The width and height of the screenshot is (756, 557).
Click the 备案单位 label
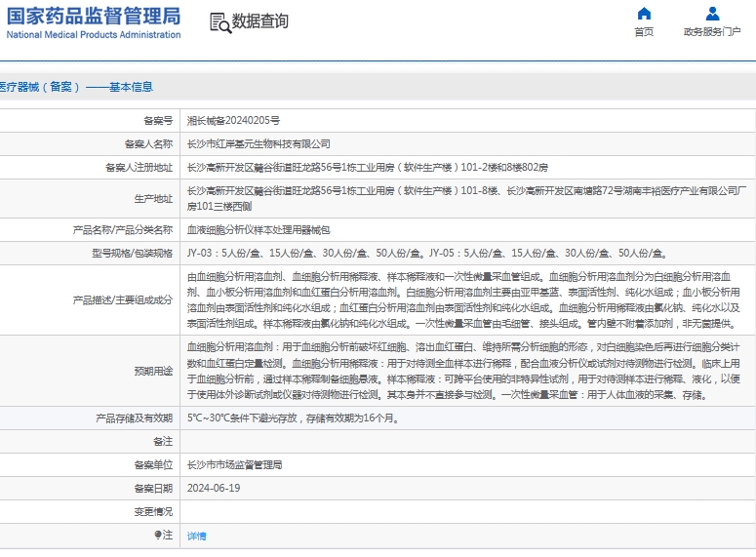pos(153,465)
